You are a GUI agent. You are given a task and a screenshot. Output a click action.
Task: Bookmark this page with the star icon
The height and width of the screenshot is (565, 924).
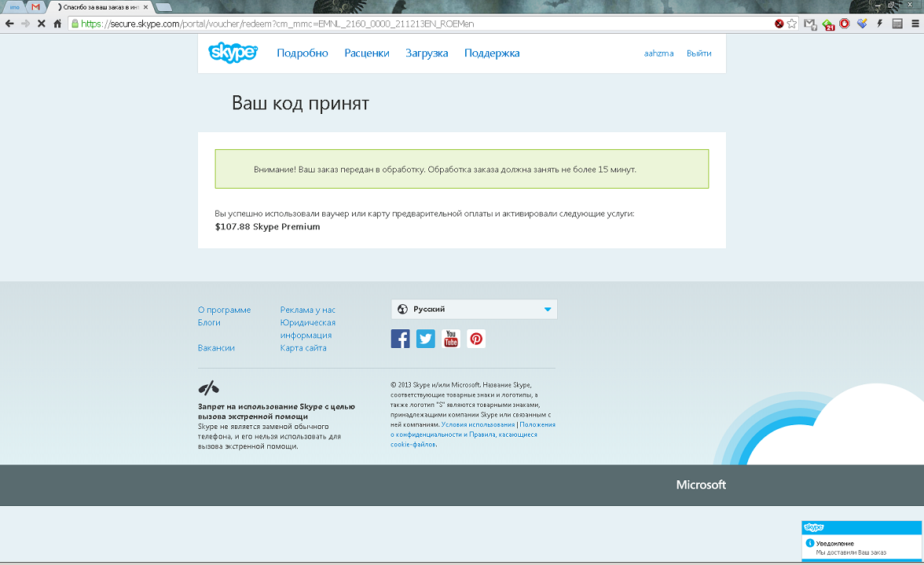[792, 24]
